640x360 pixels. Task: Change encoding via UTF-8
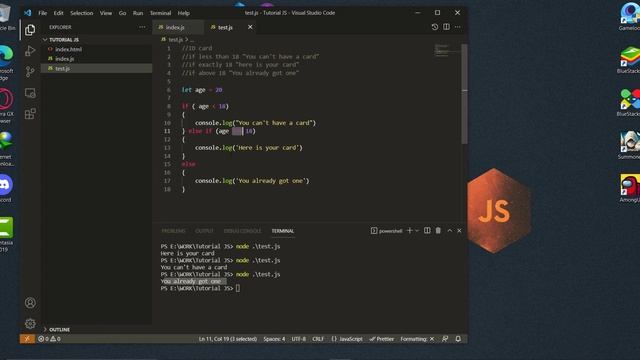click(x=299, y=339)
